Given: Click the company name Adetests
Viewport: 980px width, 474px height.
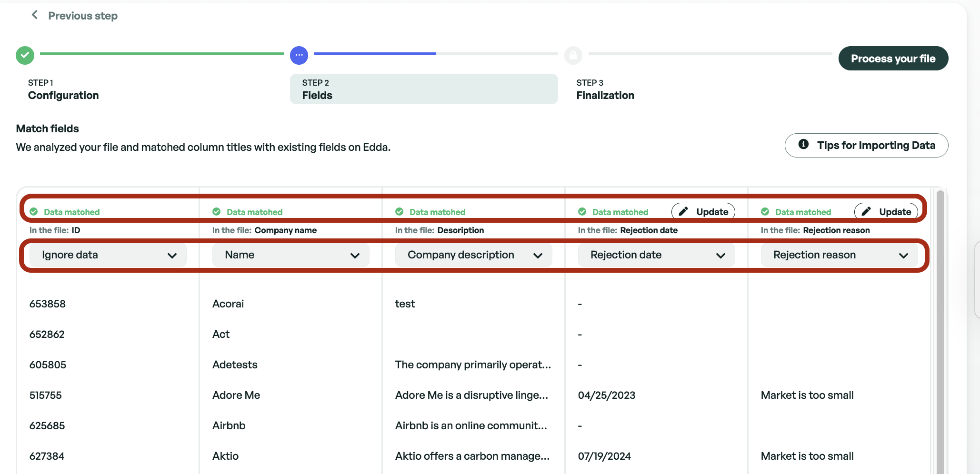Looking at the screenshot, I should [x=235, y=365].
